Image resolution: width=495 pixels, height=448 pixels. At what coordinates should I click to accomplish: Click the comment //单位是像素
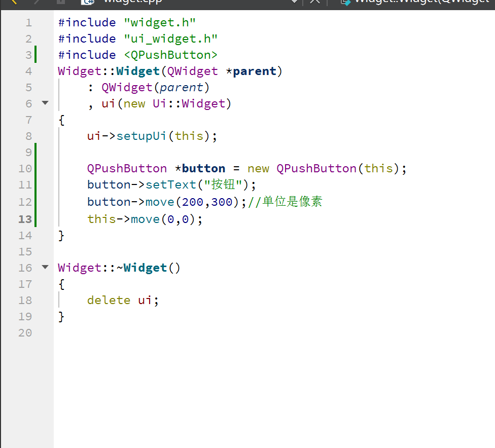click(285, 202)
